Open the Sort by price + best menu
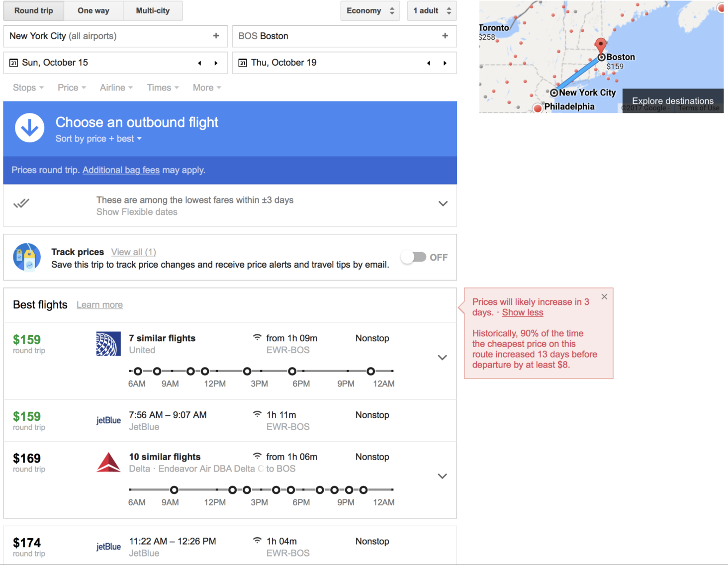Viewport: 728px width, 565px height. coord(98,139)
